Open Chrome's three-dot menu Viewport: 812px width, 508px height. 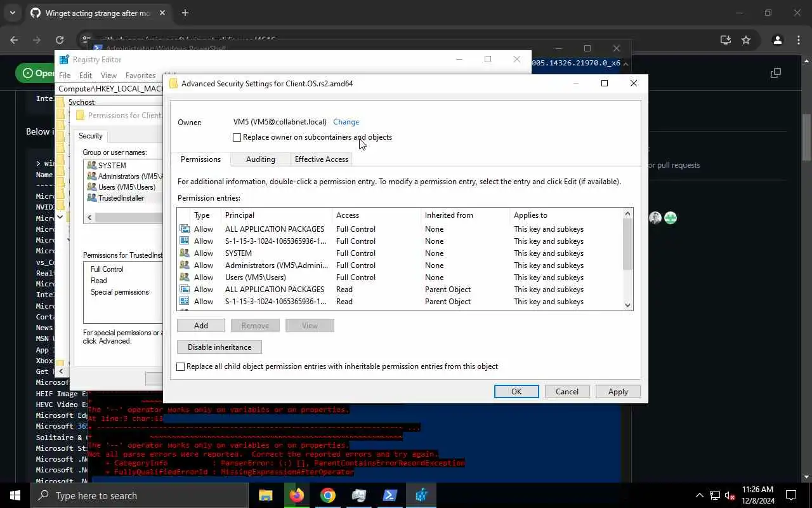[798, 40]
